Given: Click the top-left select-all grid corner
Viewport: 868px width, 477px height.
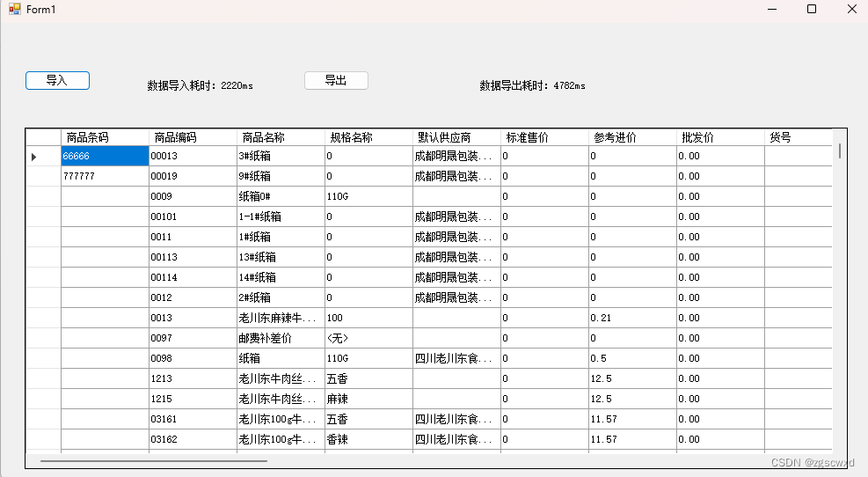Looking at the screenshot, I should 44,137.
